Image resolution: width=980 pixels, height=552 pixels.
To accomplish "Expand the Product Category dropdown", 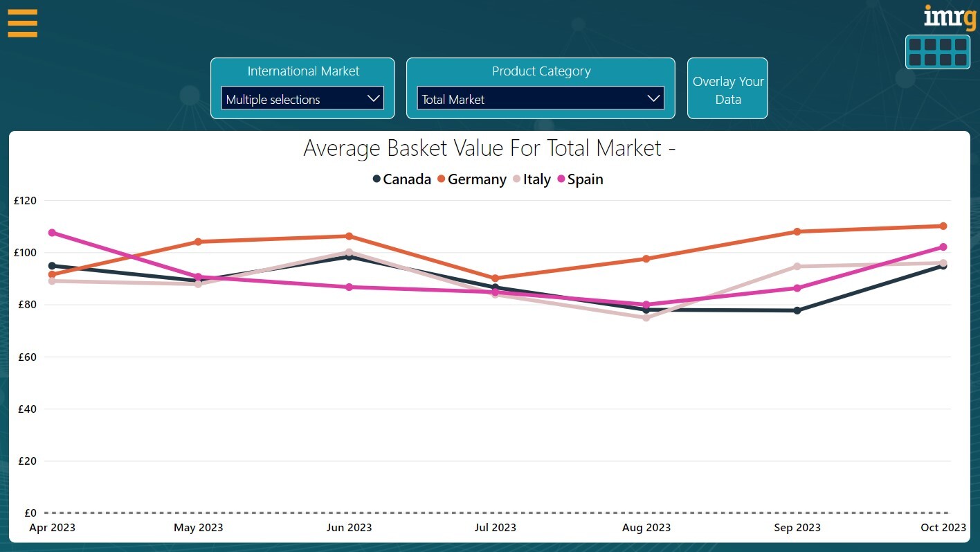I will 541,98.
